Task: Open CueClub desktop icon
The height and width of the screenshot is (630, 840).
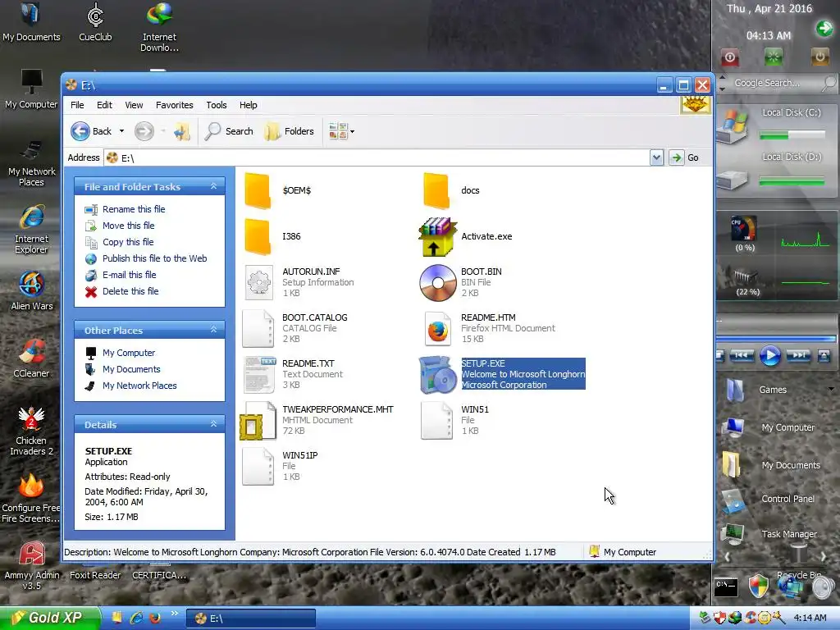Action: click(x=95, y=22)
